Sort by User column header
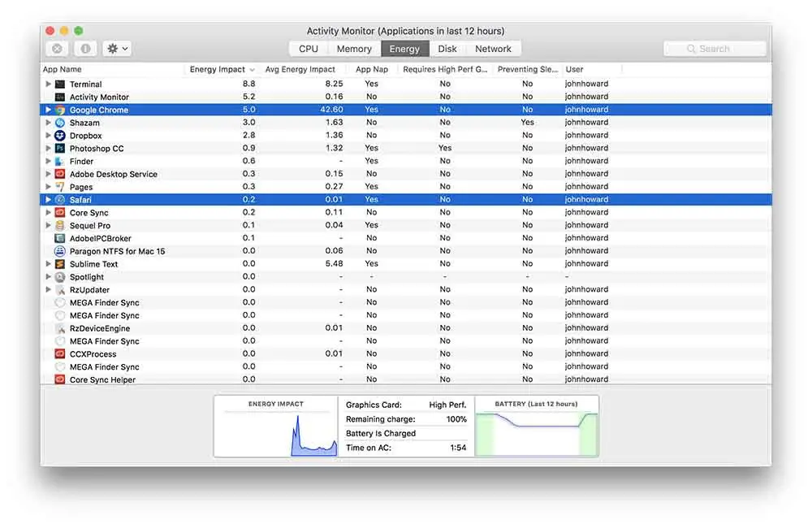 click(592, 69)
